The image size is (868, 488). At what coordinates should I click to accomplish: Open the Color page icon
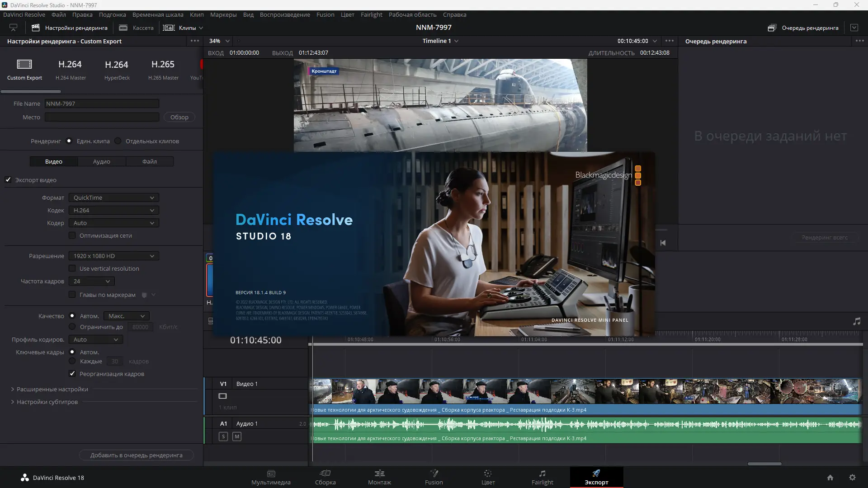tap(488, 474)
